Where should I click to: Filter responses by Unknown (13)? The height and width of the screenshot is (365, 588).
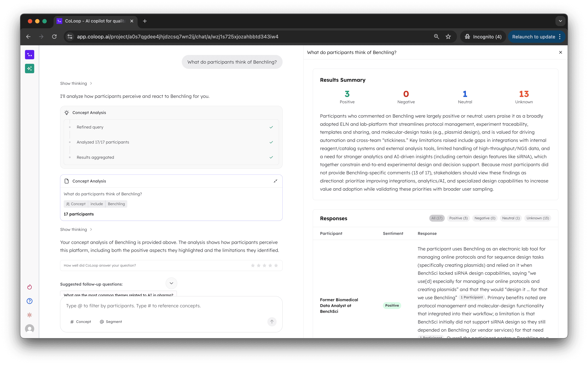click(x=537, y=218)
